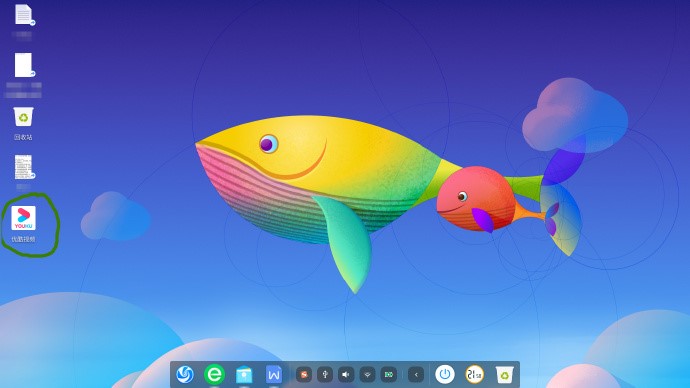Select the 回收站 recycle bin desktop icon
Screen dimensions: 690x388
(23, 117)
